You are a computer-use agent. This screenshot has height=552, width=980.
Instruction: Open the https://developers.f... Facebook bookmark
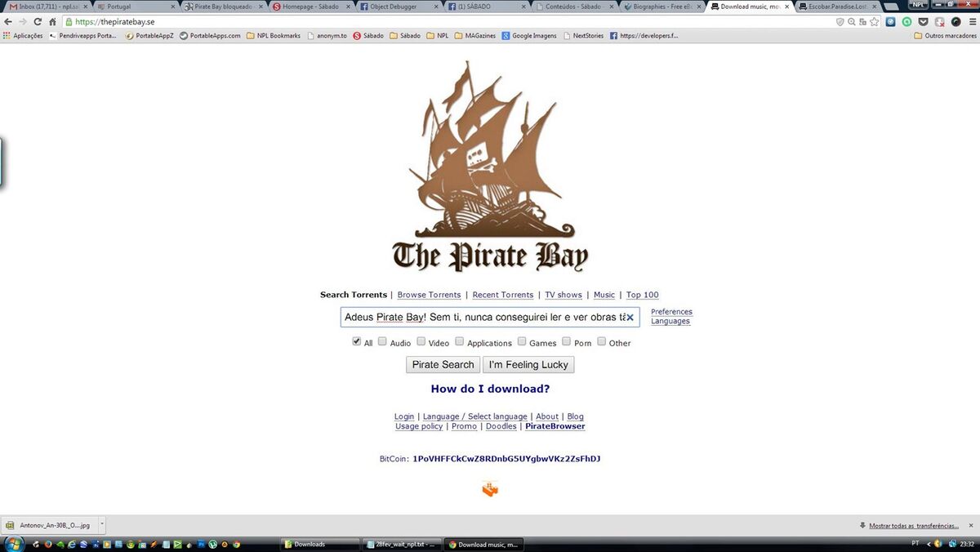click(644, 36)
